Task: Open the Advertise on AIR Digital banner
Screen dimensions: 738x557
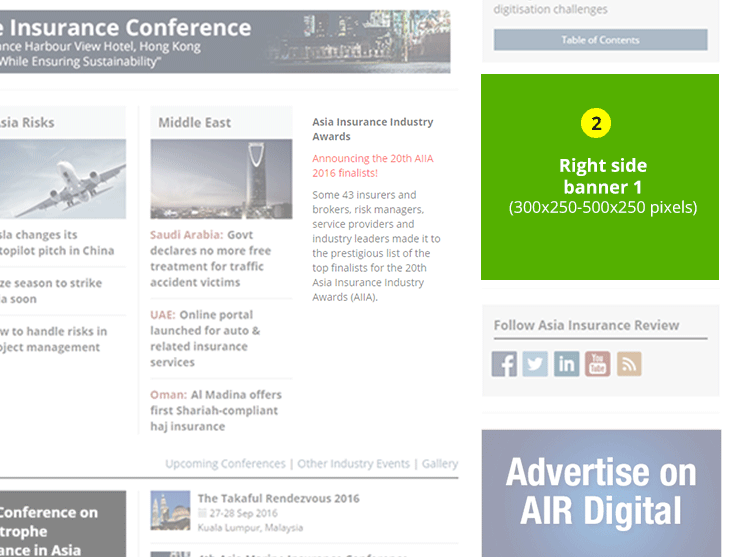Action: [x=601, y=493]
